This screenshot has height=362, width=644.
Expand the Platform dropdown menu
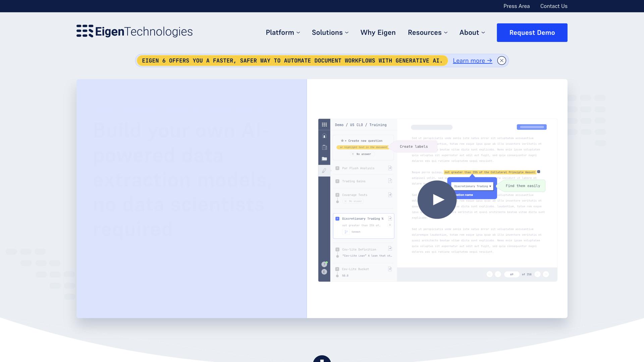pos(283,33)
